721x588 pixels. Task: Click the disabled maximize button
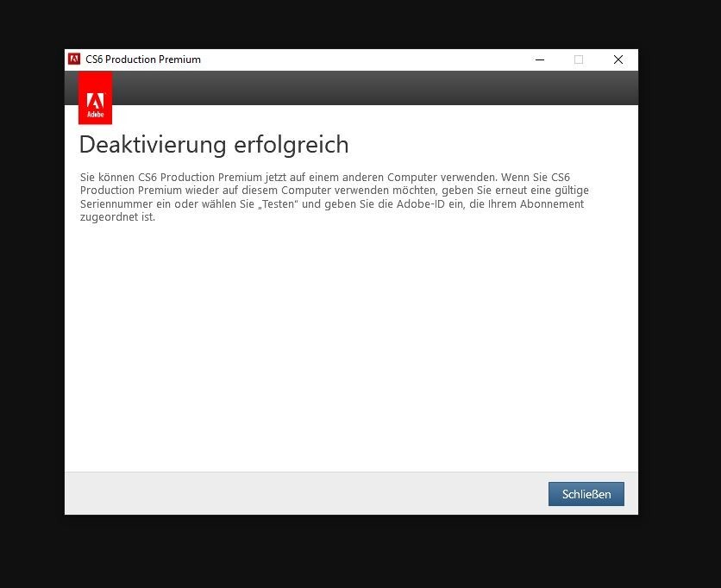[x=579, y=59]
